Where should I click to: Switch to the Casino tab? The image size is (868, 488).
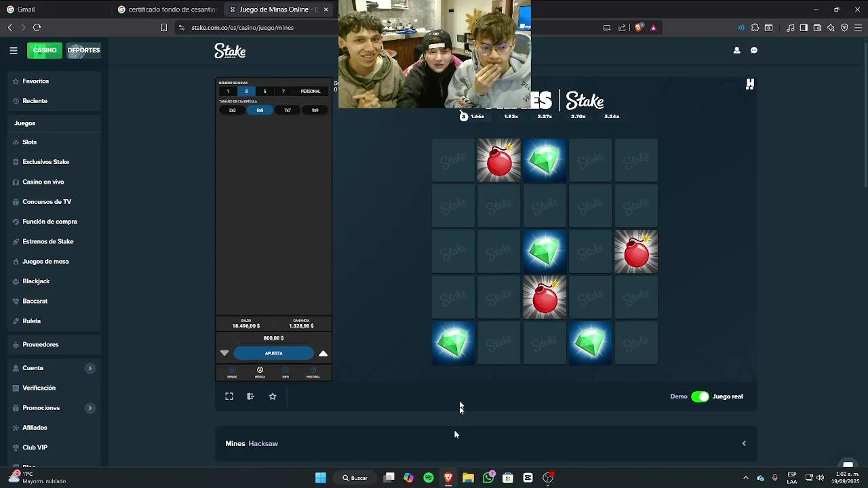tap(45, 50)
